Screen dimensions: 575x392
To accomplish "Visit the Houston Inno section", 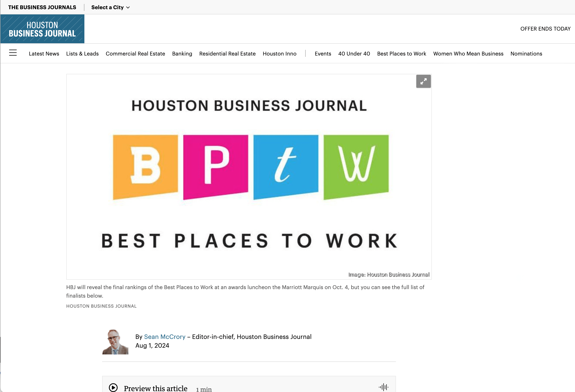I will click(x=280, y=54).
